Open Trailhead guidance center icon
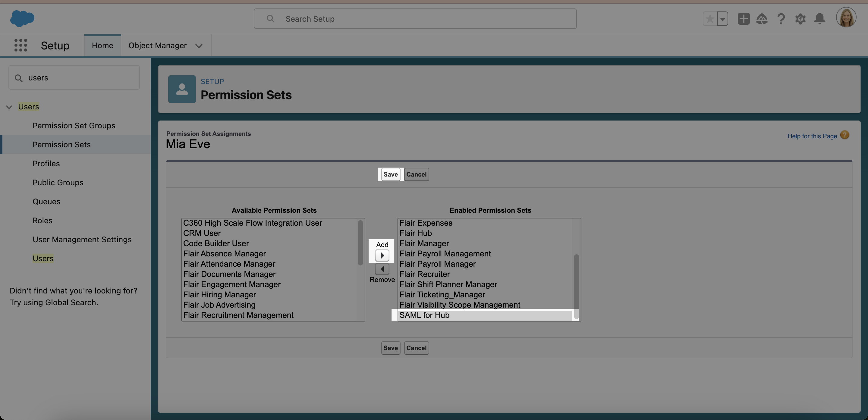Screen dimensions: 868x420 pos(762,19)
